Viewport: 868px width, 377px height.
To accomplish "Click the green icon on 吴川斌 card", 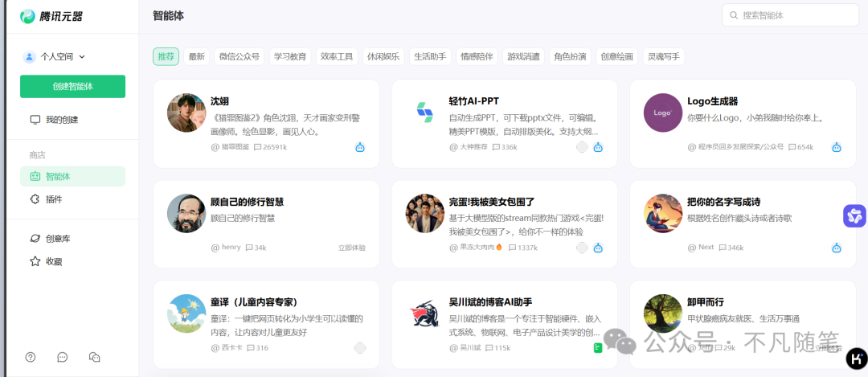I will tap(598, 347).
